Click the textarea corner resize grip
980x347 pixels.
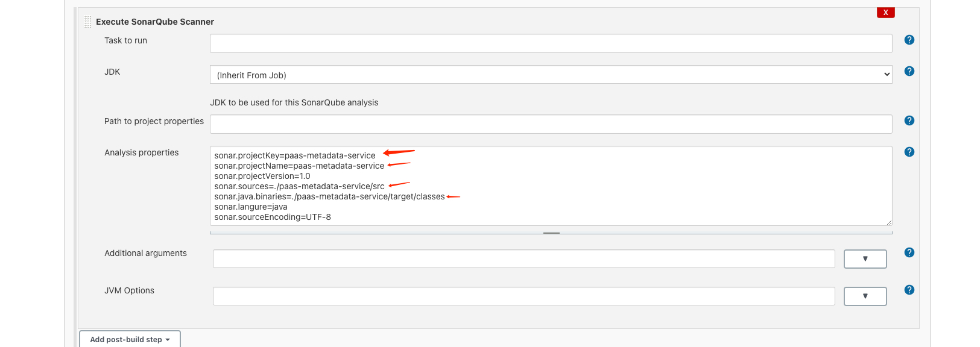pyautogui.click(x=888, y=222)
